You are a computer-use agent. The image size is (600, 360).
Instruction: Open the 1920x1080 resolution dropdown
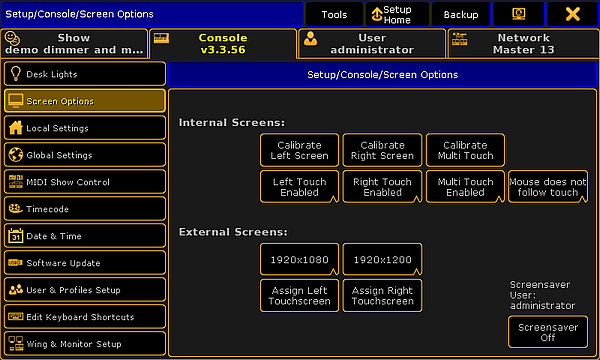[x=299, y=259]
